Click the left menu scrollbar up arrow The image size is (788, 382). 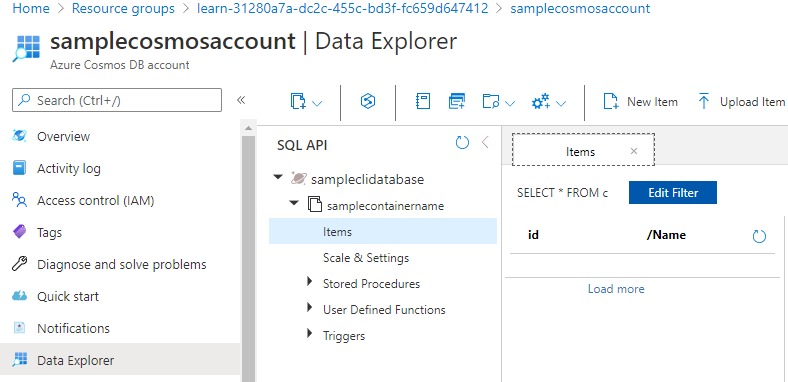[x=248, y=128]
